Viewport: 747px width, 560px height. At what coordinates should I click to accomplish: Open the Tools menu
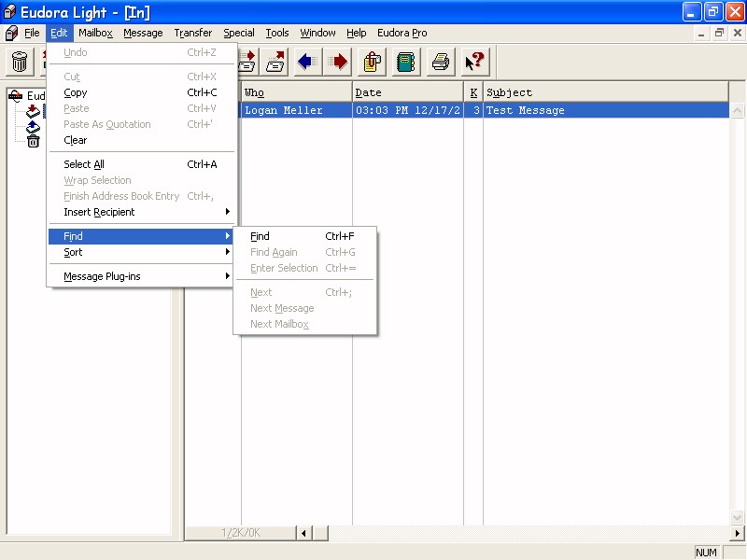tap(277, 33)
